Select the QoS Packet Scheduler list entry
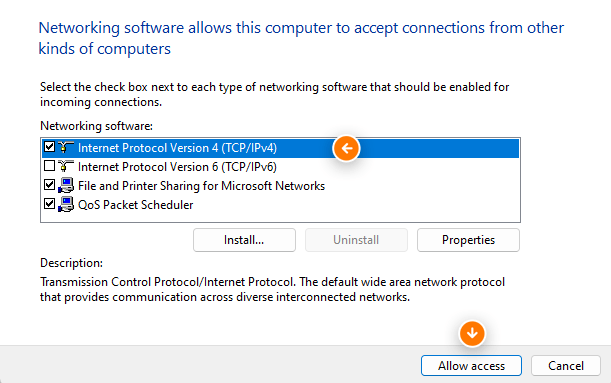The height and width of the screenshot is (383, 611). (x=281, y=205)
